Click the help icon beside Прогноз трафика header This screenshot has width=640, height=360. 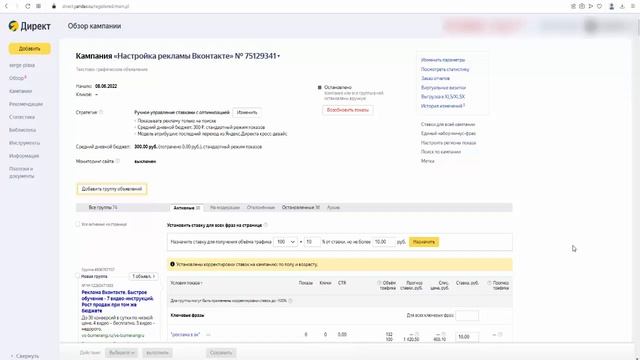point(489,282)
